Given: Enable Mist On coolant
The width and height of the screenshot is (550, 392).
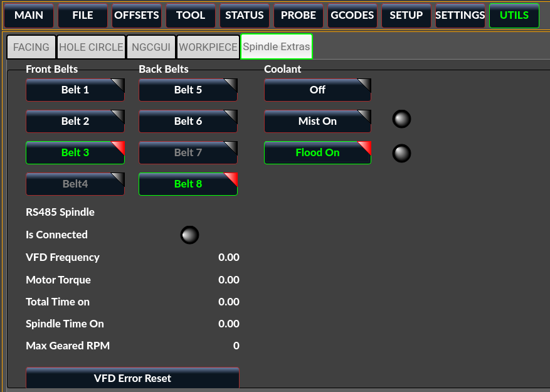Looking at the screenshot, I should point(317,121).
